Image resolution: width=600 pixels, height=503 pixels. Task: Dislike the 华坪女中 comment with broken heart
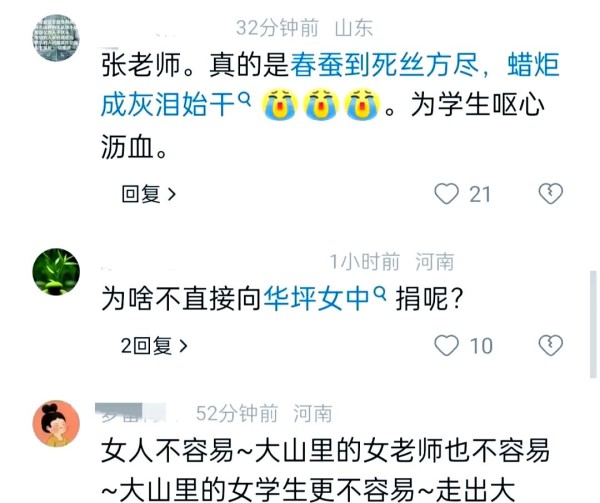551,345
